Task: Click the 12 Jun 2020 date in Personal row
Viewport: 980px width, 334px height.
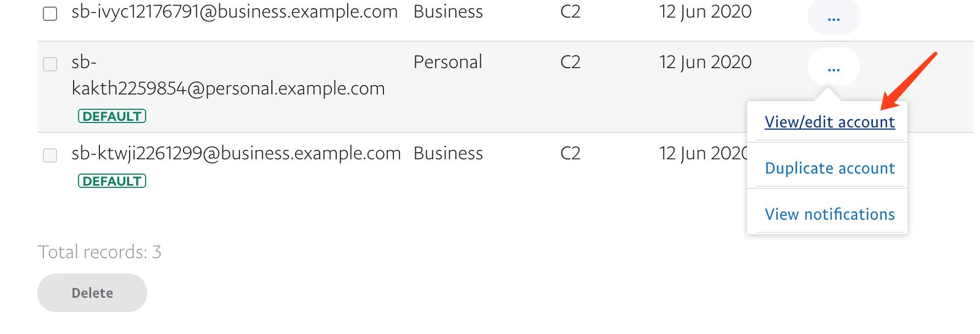Action: pyautogui.click(x=705, y=62)
